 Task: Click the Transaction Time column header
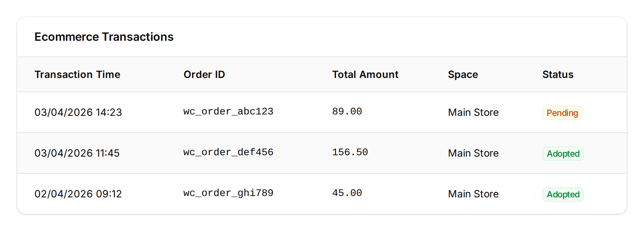(77, 75)
